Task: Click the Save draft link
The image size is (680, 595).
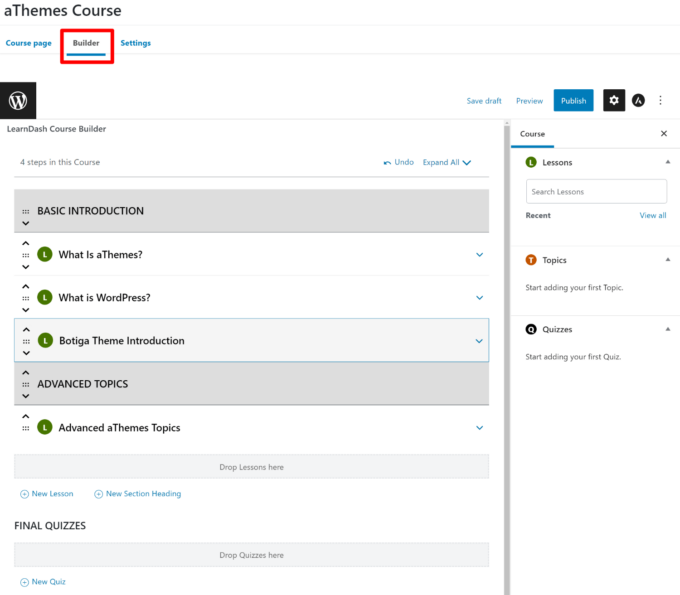Action: tap(484, 101)
